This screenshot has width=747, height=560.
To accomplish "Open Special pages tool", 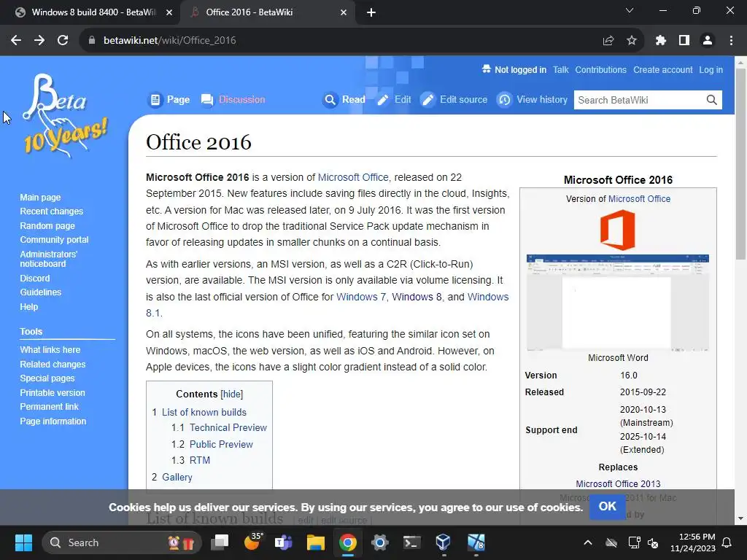I will (x=47, y=378).
